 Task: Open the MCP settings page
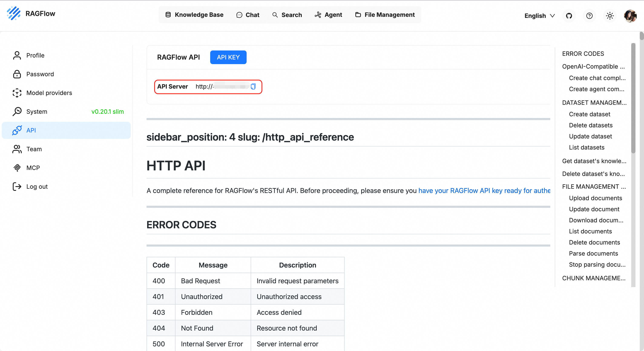point(33,168)
